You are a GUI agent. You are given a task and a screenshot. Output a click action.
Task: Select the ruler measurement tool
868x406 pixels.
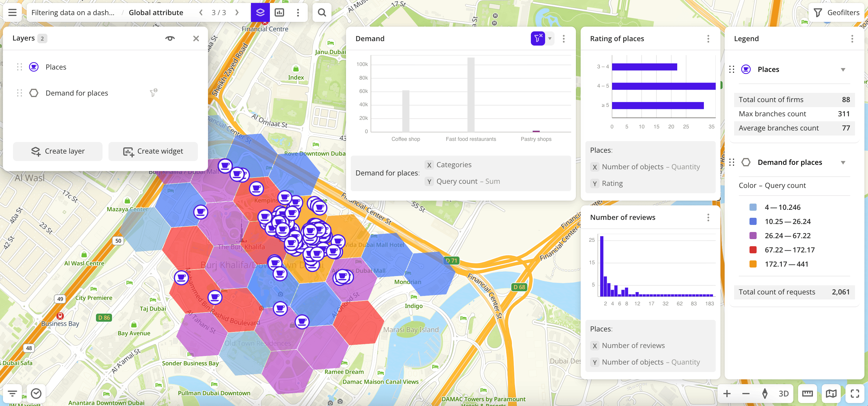coord(807,394)
